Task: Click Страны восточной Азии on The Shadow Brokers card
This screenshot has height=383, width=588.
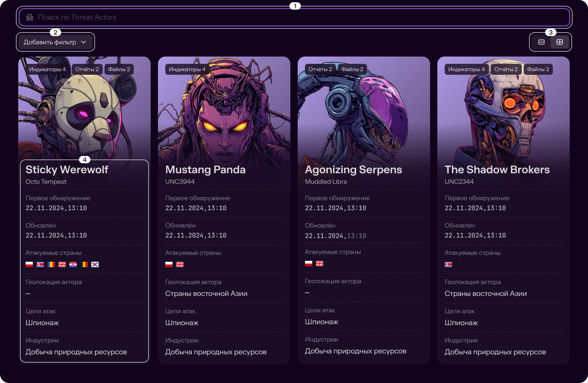Action: 486,294
